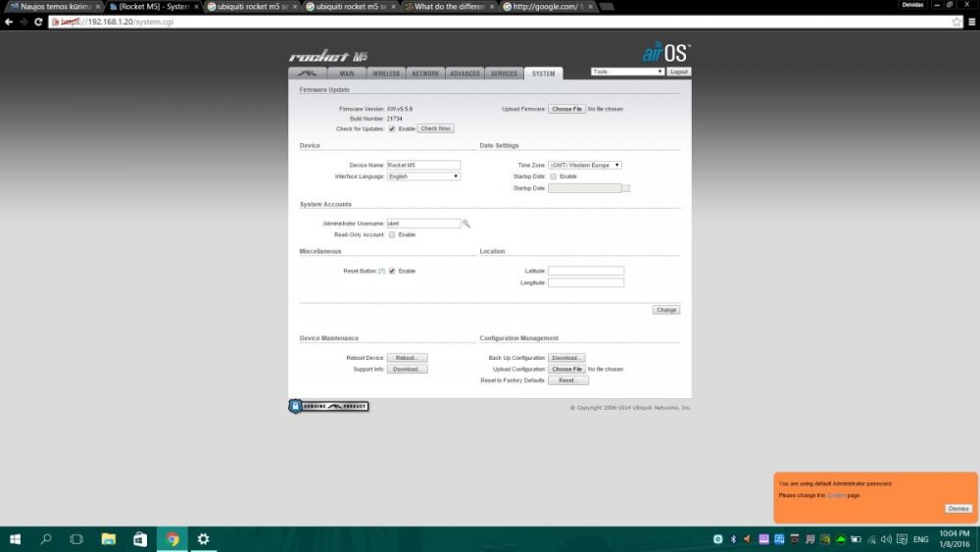Toggle Check for Updates Enable checkbox
The height and width of the screenshot is (552, 980).
(392, 128)
